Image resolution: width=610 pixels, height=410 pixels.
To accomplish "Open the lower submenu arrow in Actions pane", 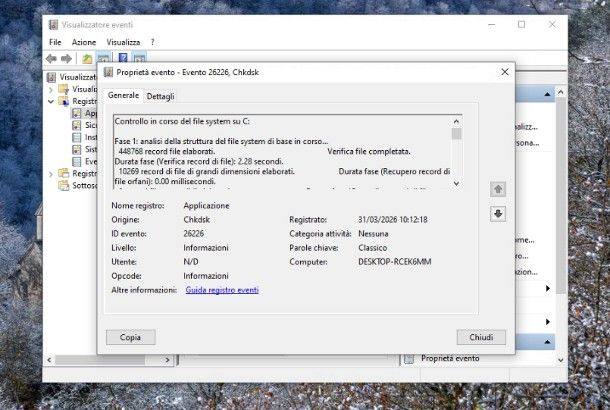I will pyautogui.click(x=548, y=322).
